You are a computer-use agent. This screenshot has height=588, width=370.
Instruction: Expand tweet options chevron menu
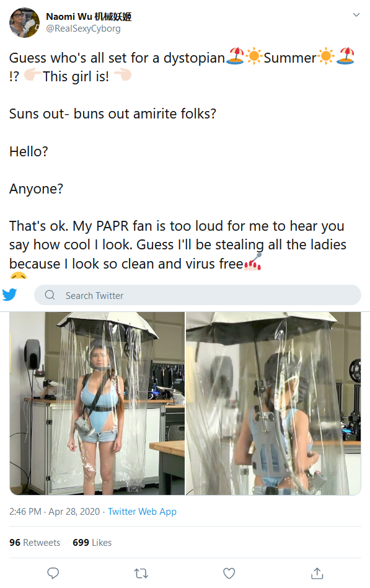coord(356,15)
